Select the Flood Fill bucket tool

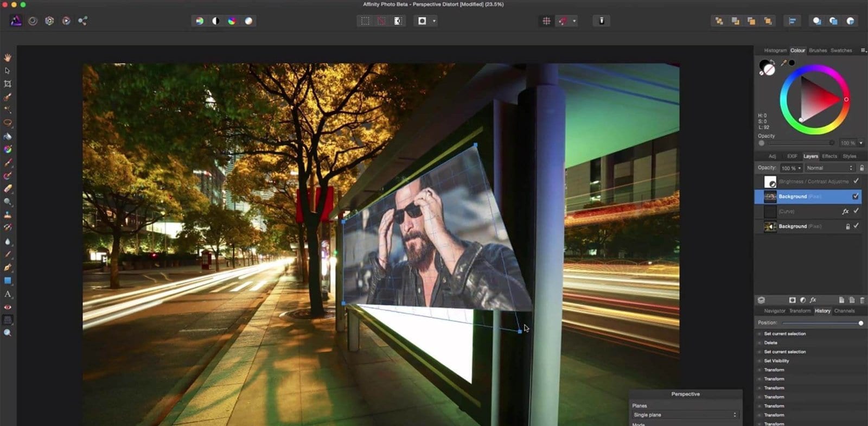click(x=8, y=136)
